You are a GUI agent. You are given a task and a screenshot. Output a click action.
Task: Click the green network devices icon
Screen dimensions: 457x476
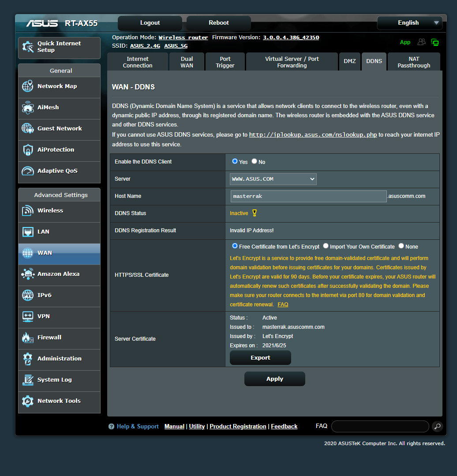coord(435,42)
